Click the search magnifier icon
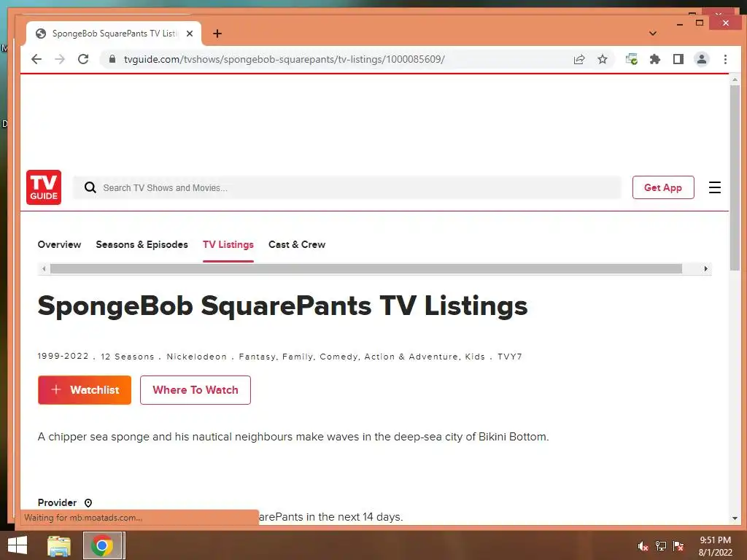Screen dimensions: 747x560 pos(90,187)
